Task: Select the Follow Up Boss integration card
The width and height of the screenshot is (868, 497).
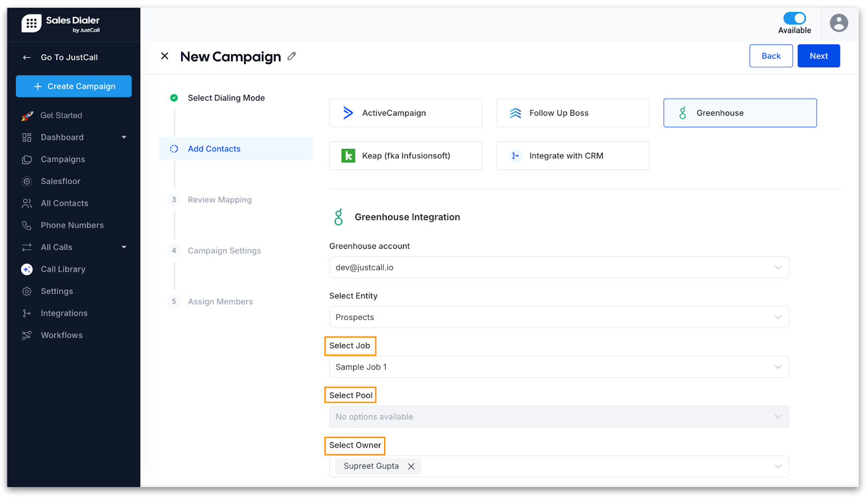Action: pos(573,113)
